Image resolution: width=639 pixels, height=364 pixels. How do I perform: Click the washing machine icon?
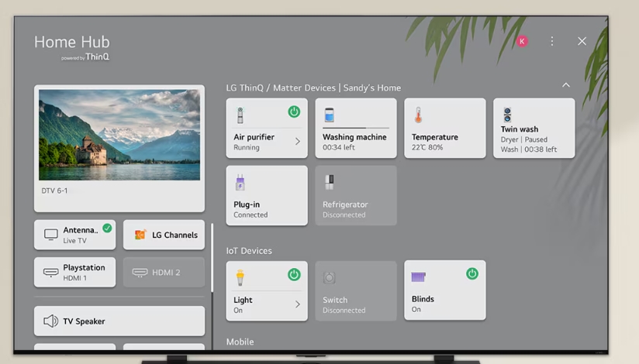click(330, 115)
